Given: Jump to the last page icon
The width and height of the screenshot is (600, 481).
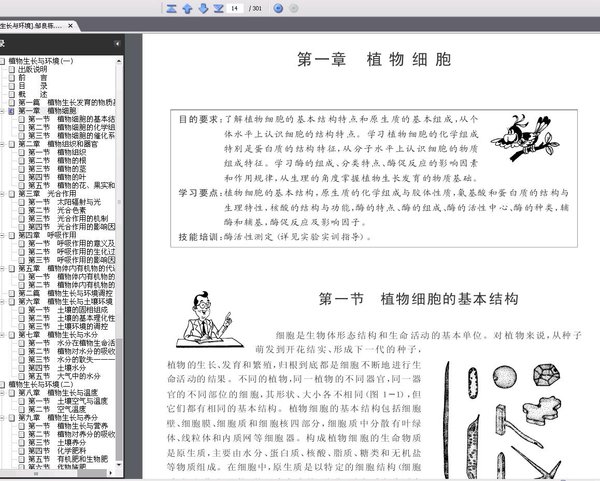Looking at the screenshot, I should click(218, 8).
